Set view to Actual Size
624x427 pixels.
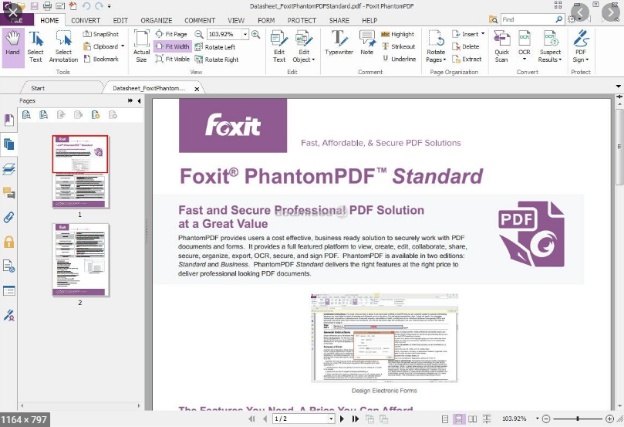(x=141, y=46)
